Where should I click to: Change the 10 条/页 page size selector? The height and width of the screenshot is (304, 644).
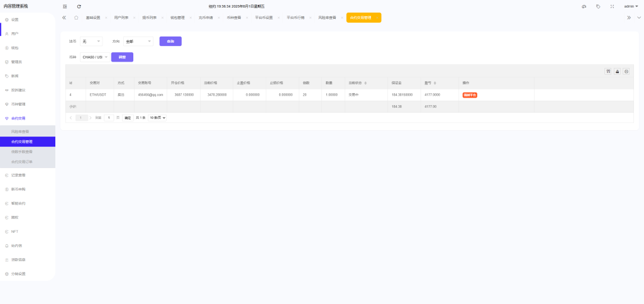tap(157, 118)
